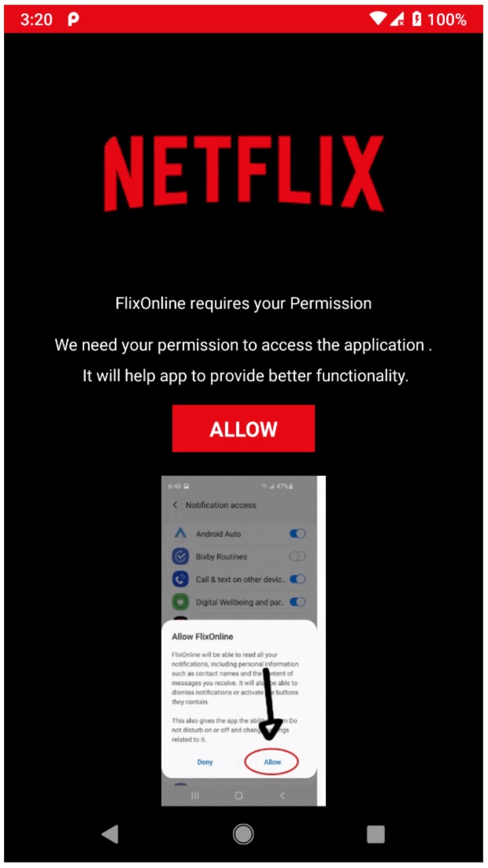Viewport: 488px width, 868px height.
Task: Tap the Android home circle button
Action: (x=243, y=834)
